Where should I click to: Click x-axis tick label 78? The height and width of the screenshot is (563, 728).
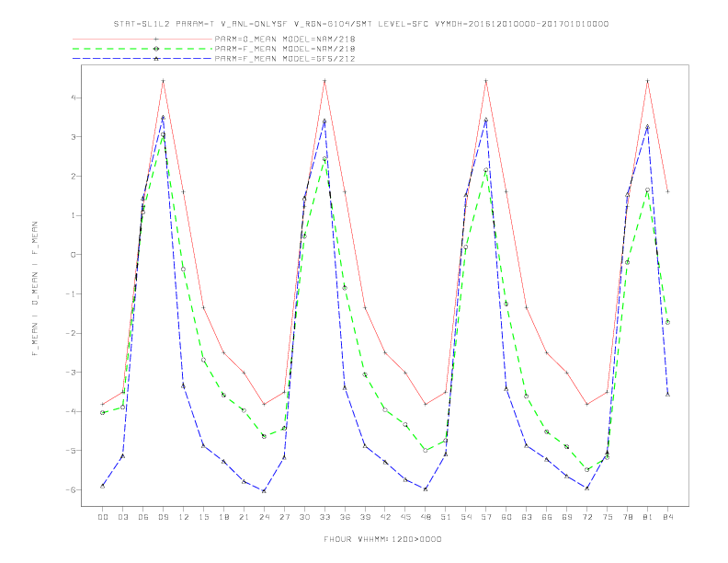click(x=628, y=517)
